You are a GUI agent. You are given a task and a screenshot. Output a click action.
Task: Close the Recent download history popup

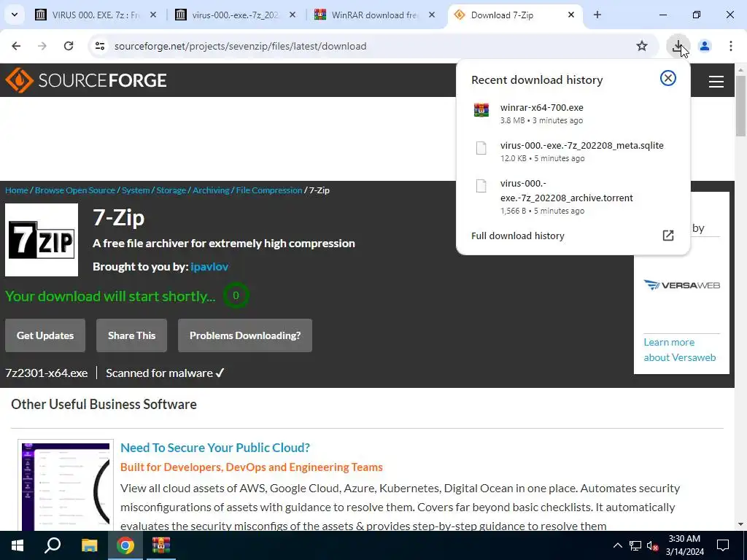coord(668,78)
